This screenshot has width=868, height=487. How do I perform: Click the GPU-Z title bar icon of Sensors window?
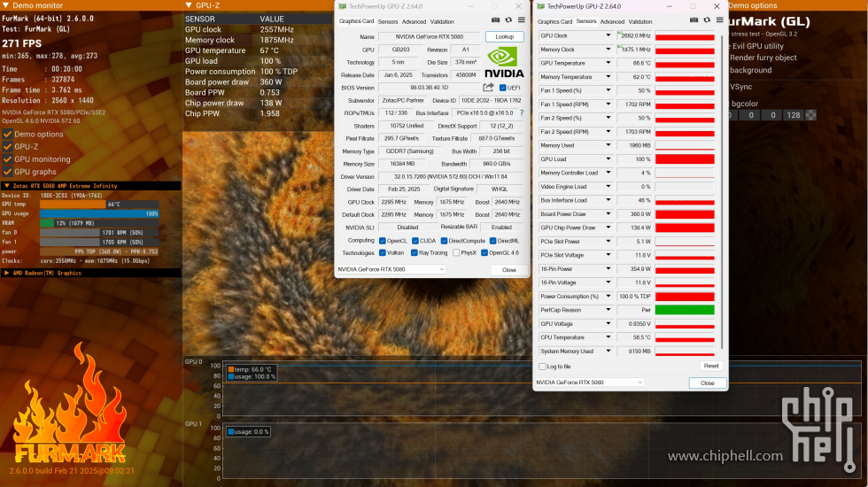pos(541,6)
